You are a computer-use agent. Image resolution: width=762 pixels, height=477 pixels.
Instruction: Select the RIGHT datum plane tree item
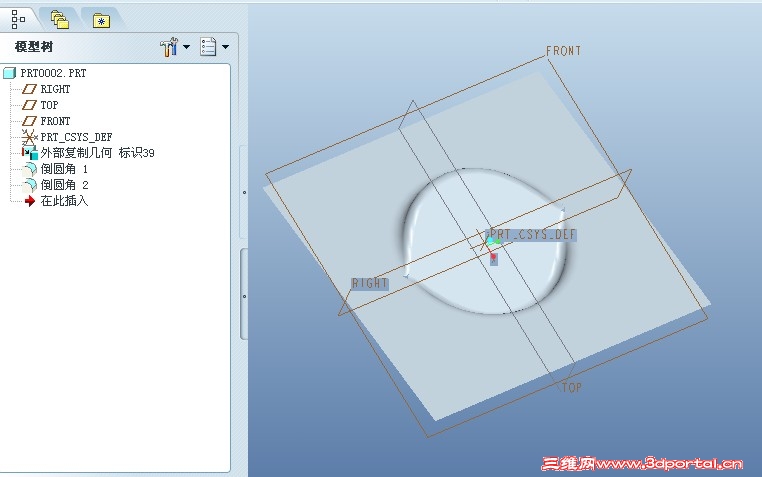[x=55, y=89]
